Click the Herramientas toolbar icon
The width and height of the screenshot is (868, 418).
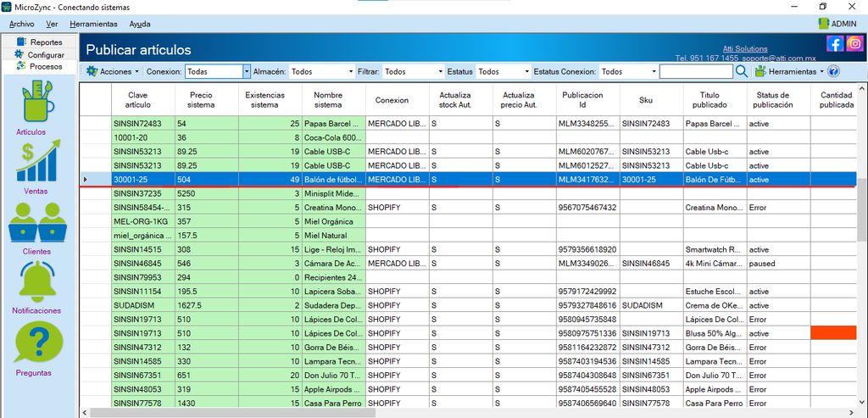[x=760, y=71]
